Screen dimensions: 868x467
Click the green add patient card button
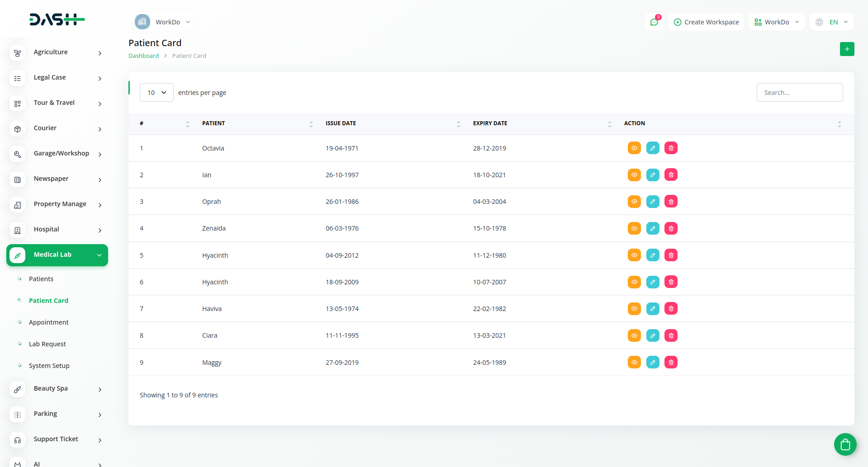click(847, 49)
